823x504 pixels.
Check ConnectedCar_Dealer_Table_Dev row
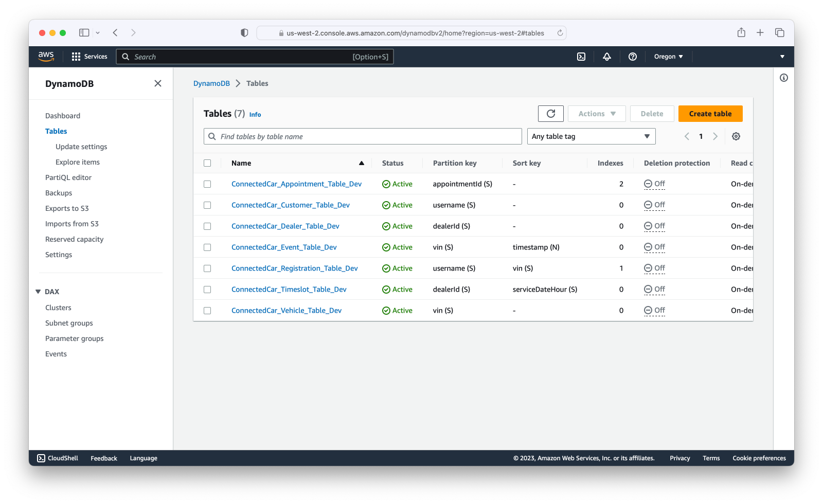(207, 226)
